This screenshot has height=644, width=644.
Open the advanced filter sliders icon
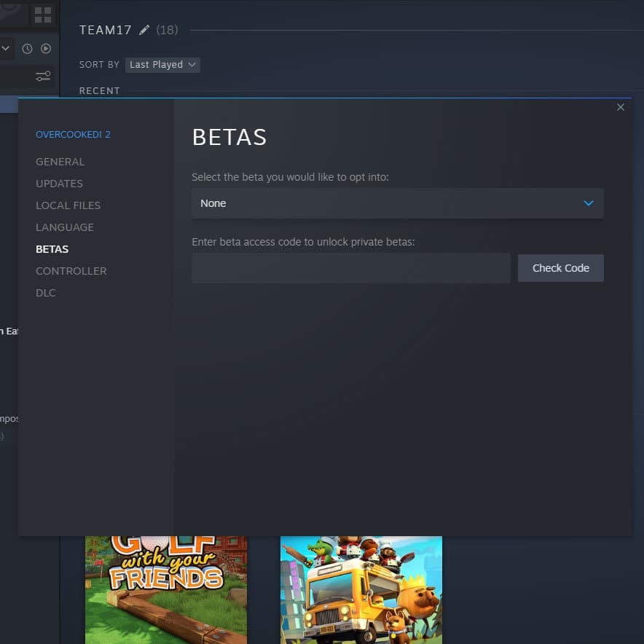click(43, 76)
